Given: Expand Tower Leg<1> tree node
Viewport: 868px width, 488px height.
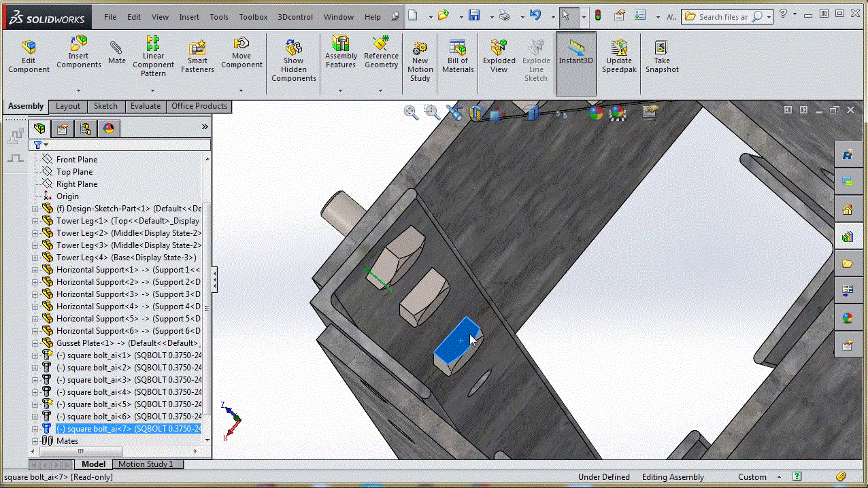Looking at the screenshot, I should 35,221.
